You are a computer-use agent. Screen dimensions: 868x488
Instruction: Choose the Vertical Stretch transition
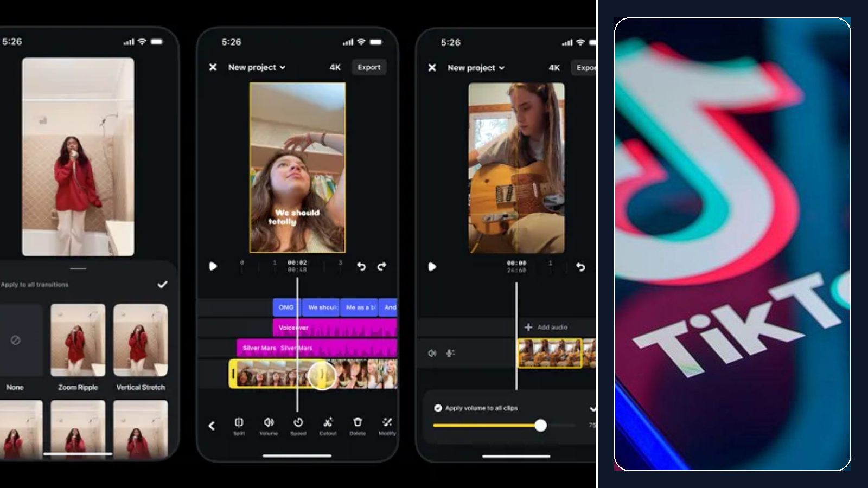[x=141, y=347]
